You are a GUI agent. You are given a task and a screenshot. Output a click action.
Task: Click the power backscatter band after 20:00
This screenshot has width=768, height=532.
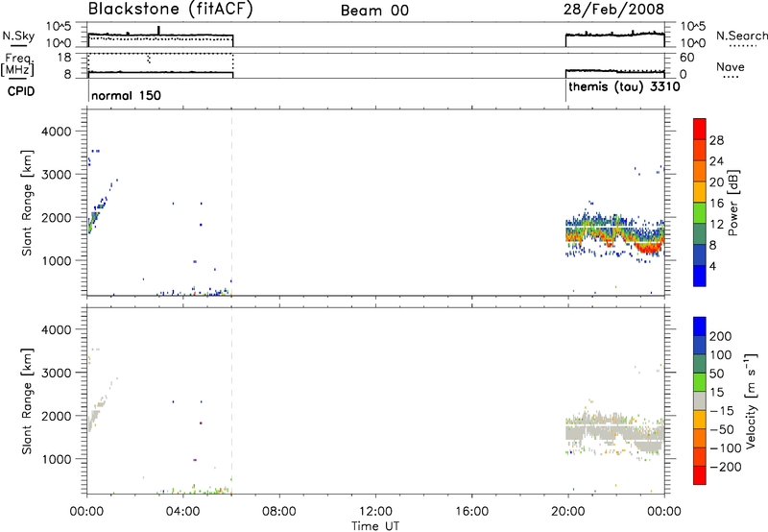(614, 232)
